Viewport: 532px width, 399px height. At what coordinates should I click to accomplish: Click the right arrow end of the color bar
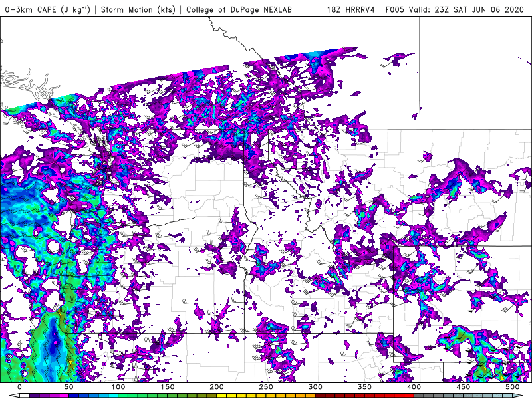(x=517, y=395)
